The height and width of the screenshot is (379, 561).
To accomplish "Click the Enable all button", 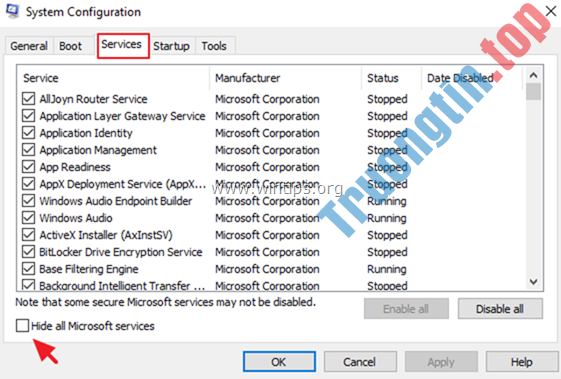I will pos(406,308).
